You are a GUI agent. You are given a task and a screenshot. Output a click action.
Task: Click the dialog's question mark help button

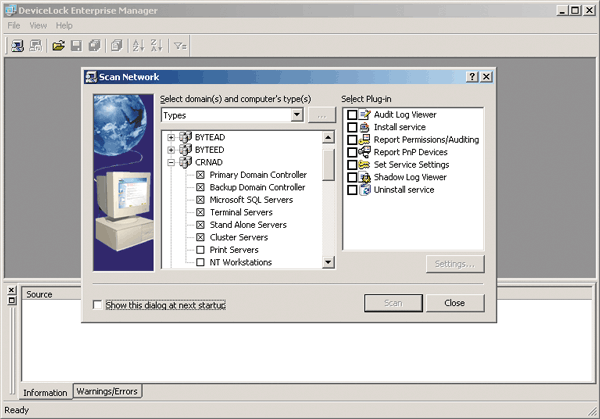472,77
